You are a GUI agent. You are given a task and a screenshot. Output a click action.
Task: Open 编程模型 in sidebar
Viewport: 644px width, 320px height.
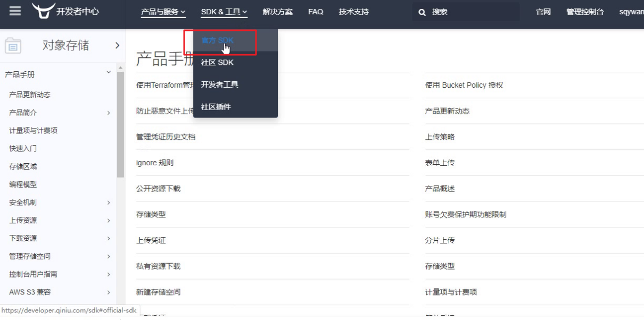[x=23, y=184]
